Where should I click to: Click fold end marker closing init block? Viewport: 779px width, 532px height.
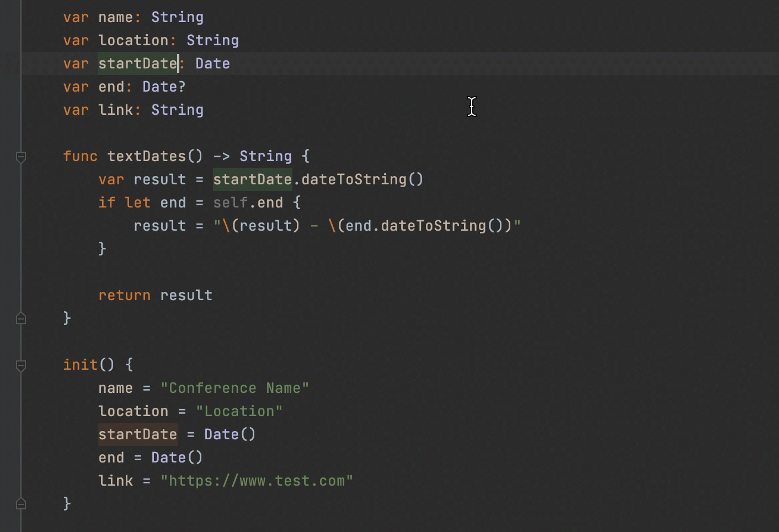21,504
